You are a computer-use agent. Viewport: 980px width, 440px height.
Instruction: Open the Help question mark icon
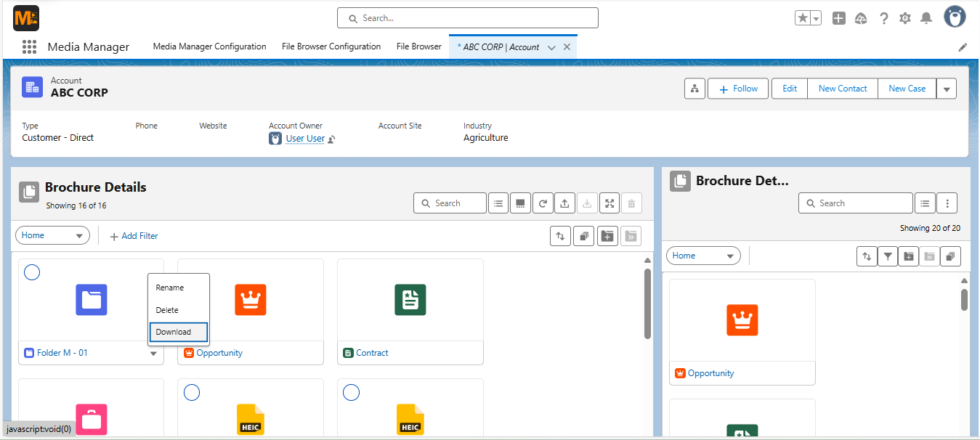883,18
